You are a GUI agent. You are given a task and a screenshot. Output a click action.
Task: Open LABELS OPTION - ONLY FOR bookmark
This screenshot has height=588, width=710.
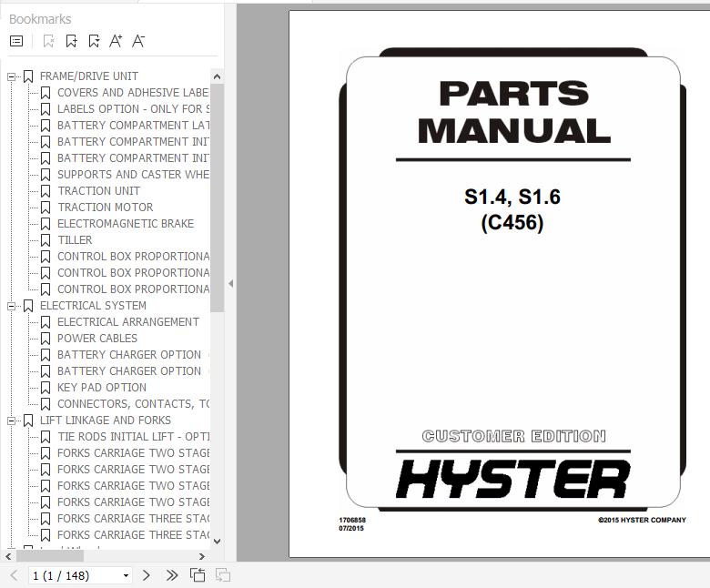tap(133, 109)
